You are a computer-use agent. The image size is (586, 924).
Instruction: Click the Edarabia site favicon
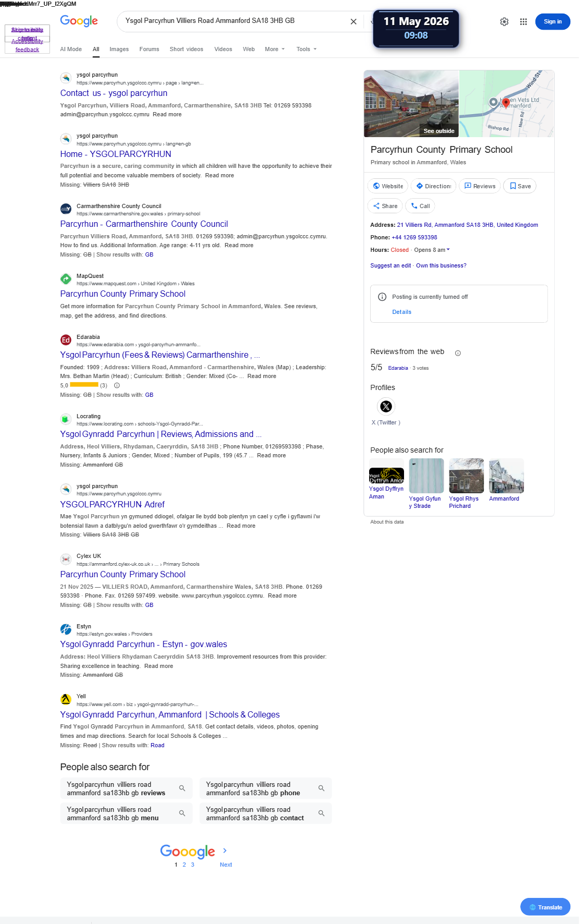(x=66, y=340)
